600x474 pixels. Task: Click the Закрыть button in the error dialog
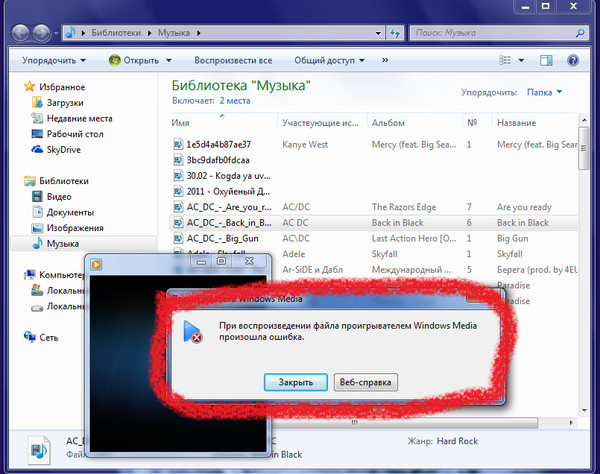click(295, 382)
